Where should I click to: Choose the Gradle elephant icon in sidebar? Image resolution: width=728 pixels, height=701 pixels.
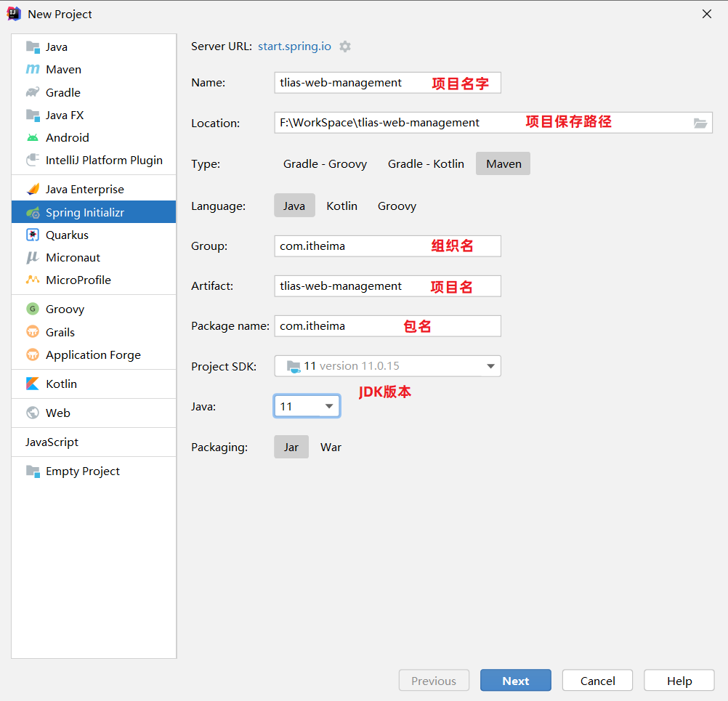33,92
